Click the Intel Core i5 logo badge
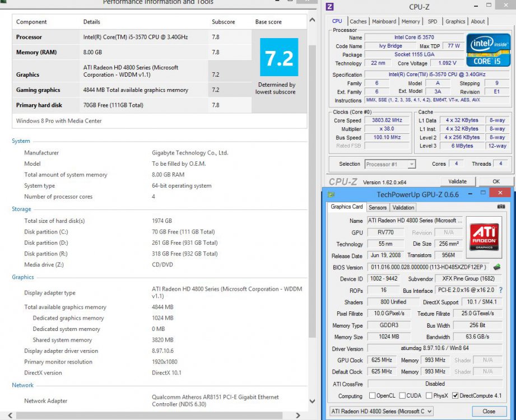516x420 pixels. [x=489, y=50]
